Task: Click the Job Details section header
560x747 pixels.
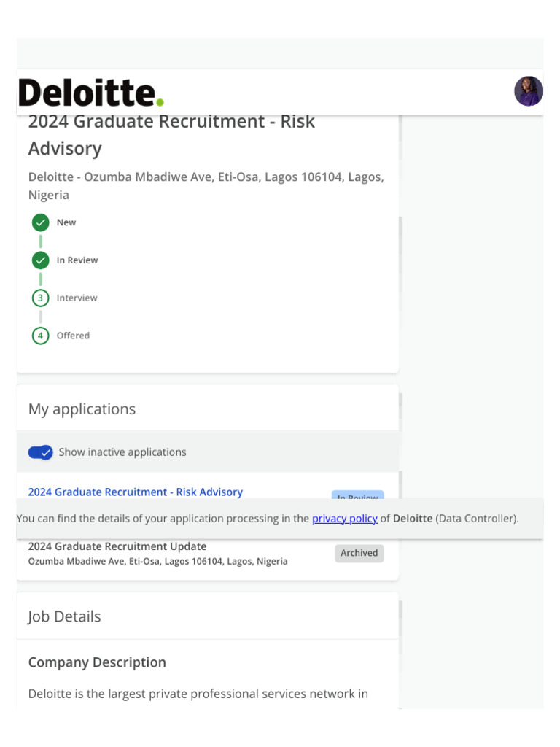Action: [x=65, y=616]
